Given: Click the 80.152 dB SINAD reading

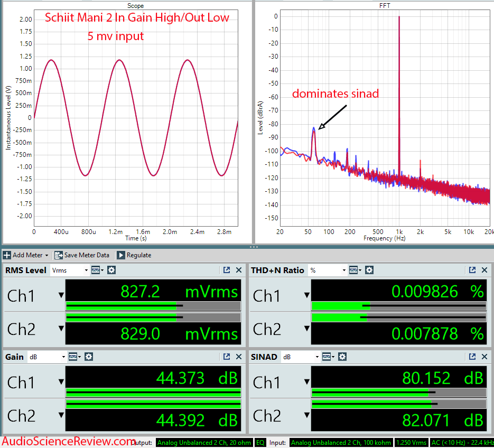Looking at the screenshot, I should click(x=443, y=378).
